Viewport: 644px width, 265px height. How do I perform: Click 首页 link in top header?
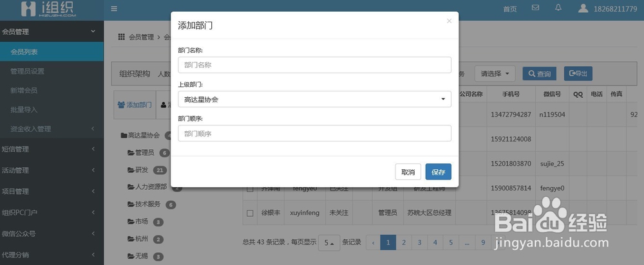[510, 9]
